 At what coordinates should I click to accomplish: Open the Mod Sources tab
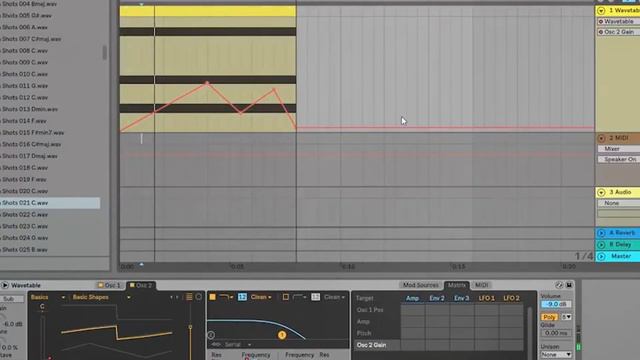(x=421, y=285)
